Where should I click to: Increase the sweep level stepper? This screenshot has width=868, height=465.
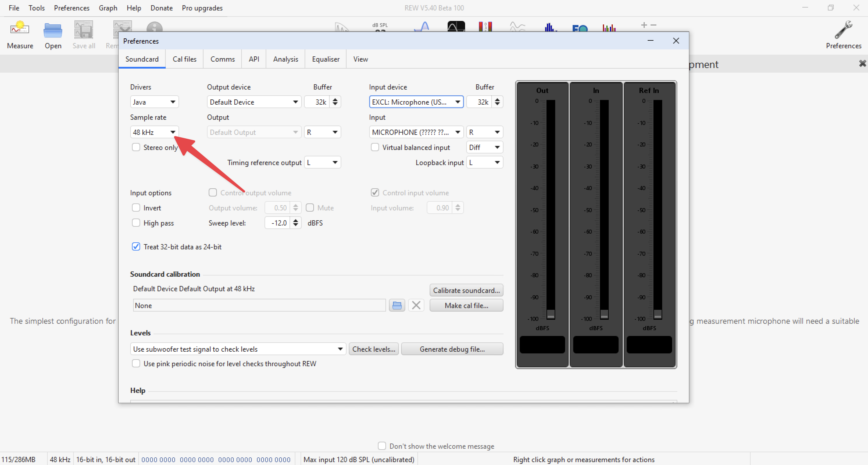[x=296, y=220]
